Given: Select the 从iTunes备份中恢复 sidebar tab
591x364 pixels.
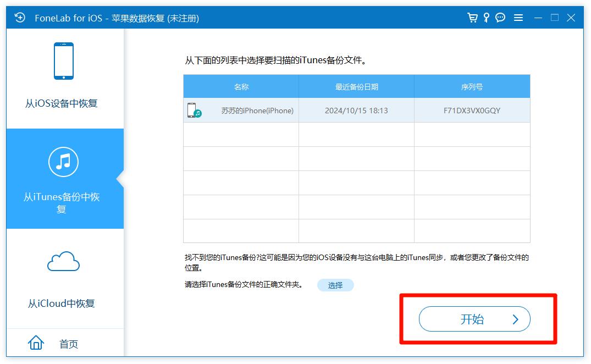Looking at the screenshot, I should point(62,202).
